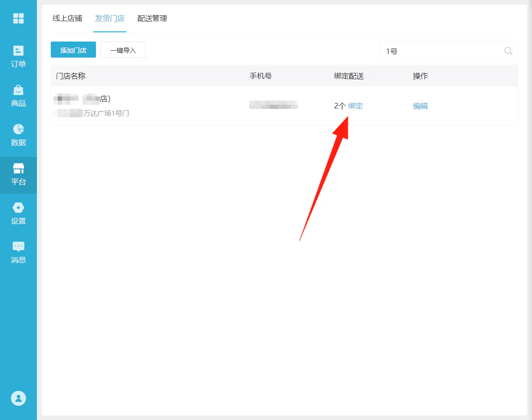
Task: Select the 平台 platform store icon
Action: point(18,168)
